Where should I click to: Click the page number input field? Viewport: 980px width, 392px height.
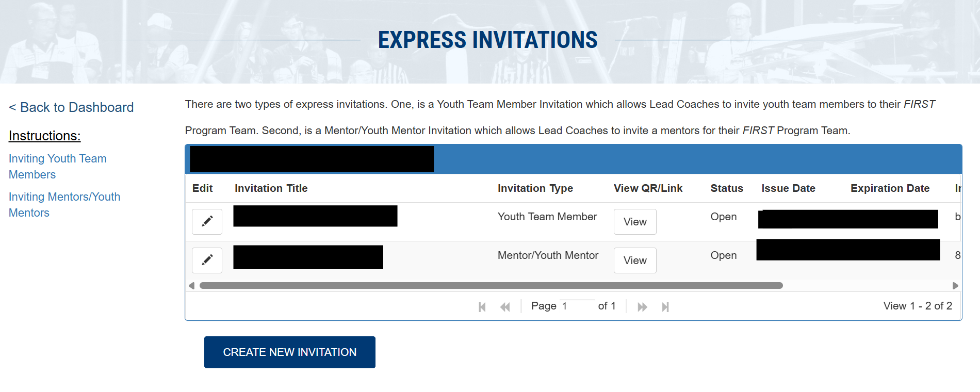tap(578, 306)
